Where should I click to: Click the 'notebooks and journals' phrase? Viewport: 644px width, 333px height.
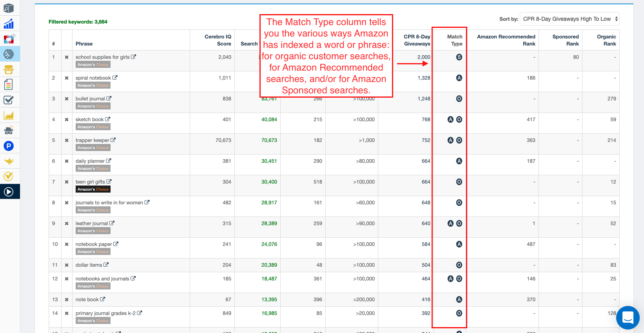(102, 279)
